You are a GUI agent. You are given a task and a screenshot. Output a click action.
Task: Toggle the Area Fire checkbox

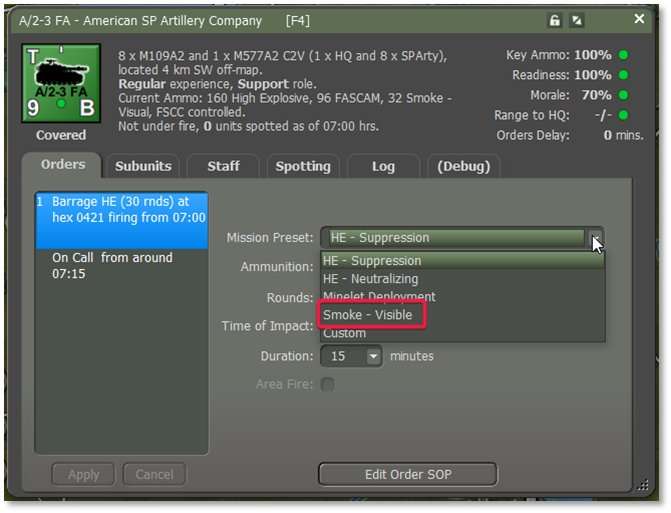pyautogui.click(x=328, y=384)
